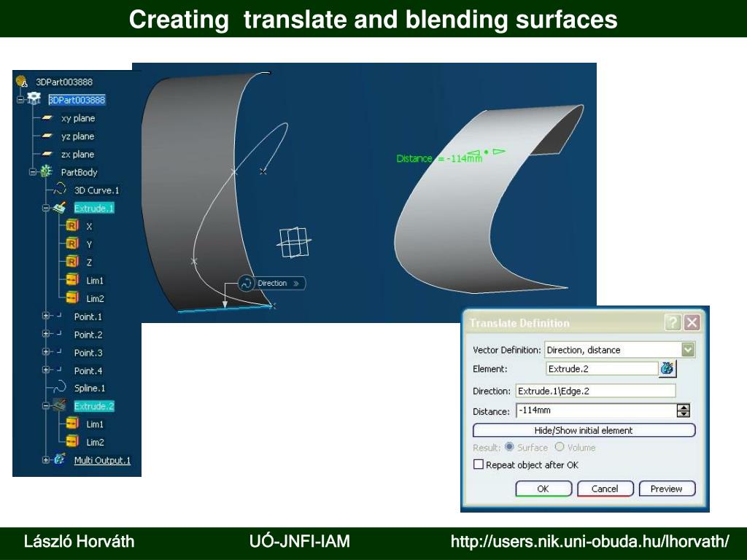Collapse the PartBody node

coord(33,172)
